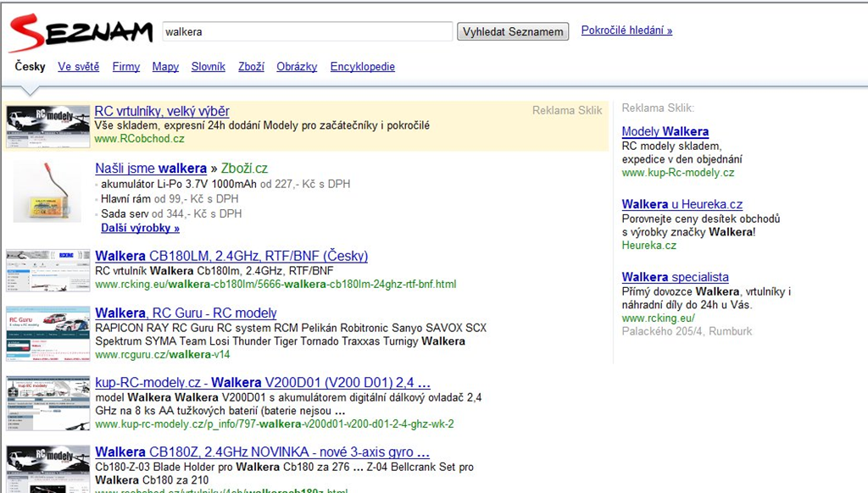This screenshot has width=868, height=493.
Task: Click thumbnail for Walkera CB180LM result
Action: (x=47, y=270)
